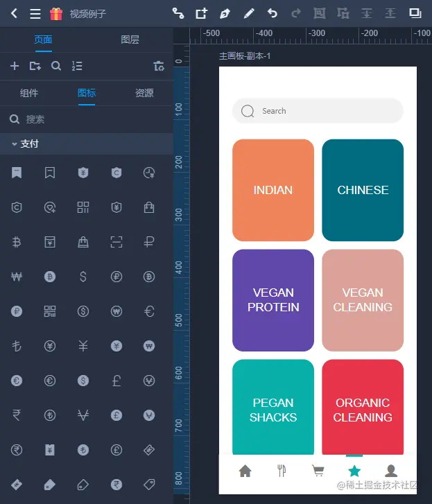
Task: Undo the last action
Action: coord(273,13)
